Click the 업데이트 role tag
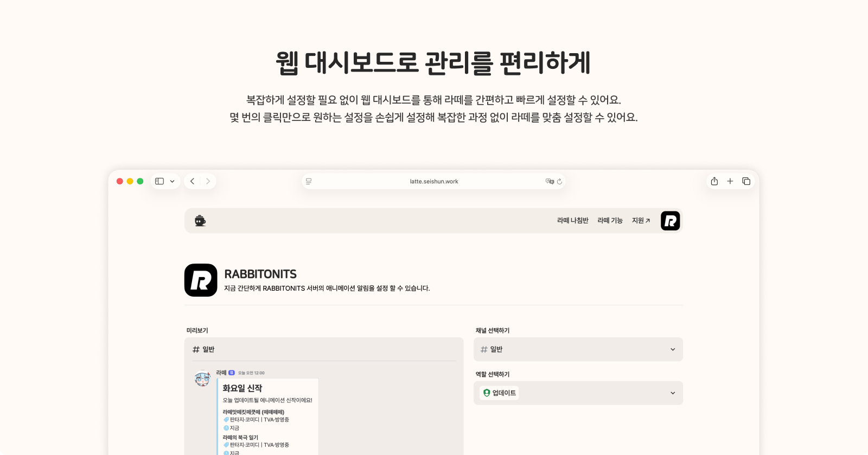The height and width of the screenshot is (455, 868). point(499,393)
